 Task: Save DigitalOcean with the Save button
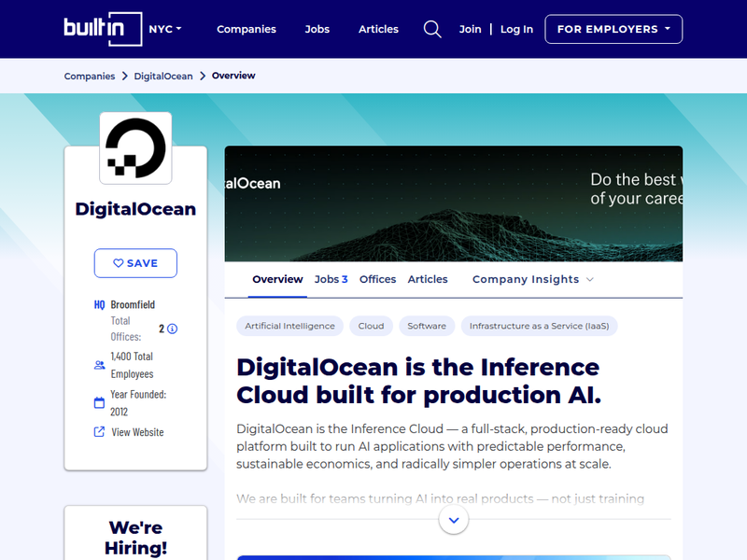[135, 263]
